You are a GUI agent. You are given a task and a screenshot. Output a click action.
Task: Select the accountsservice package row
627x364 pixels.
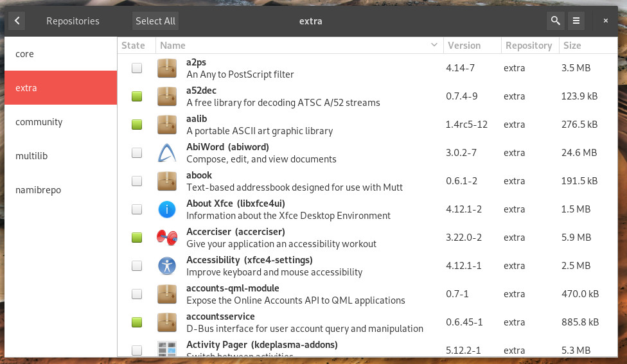pos(367,322)
